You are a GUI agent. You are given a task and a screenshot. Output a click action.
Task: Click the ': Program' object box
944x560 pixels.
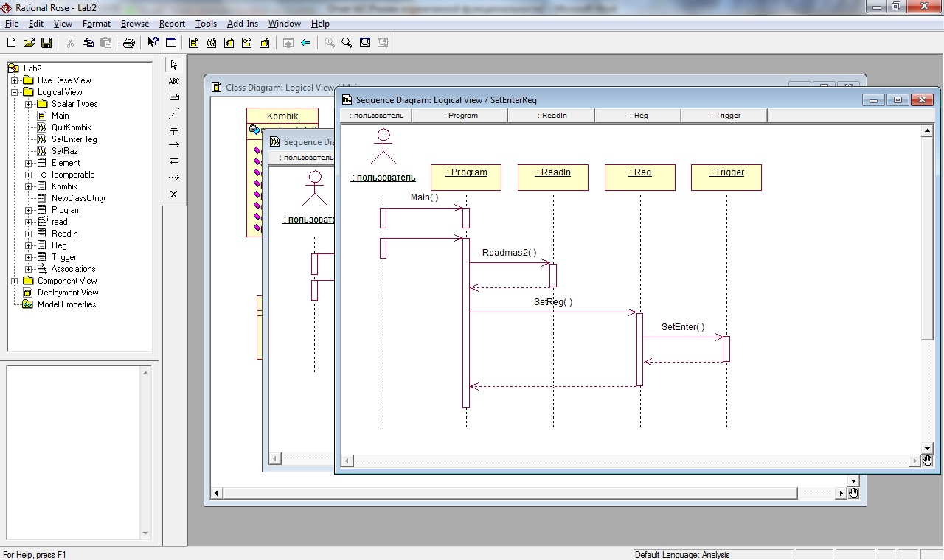click(x=466, y=178)
